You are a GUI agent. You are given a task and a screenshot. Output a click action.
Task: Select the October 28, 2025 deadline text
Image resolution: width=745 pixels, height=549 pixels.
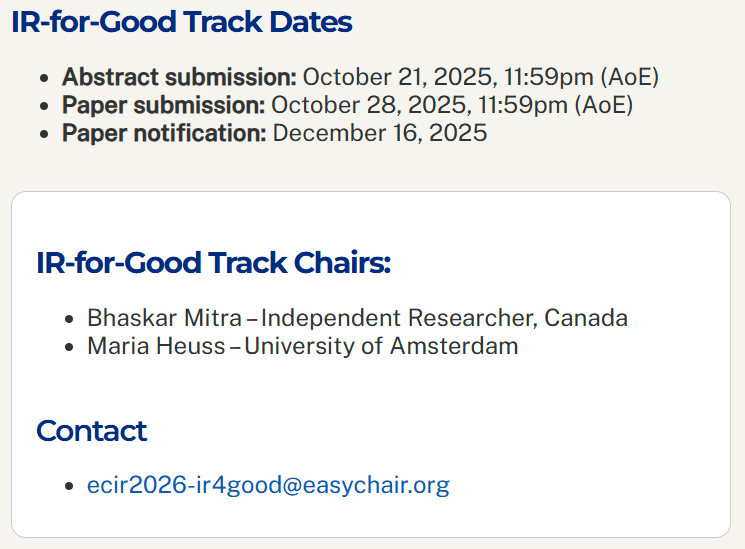452,105
